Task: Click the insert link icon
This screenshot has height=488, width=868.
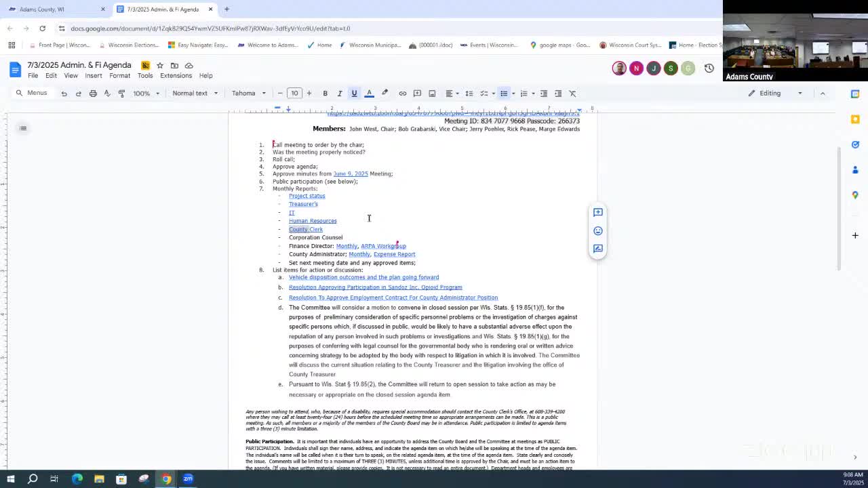Action: 402,94
